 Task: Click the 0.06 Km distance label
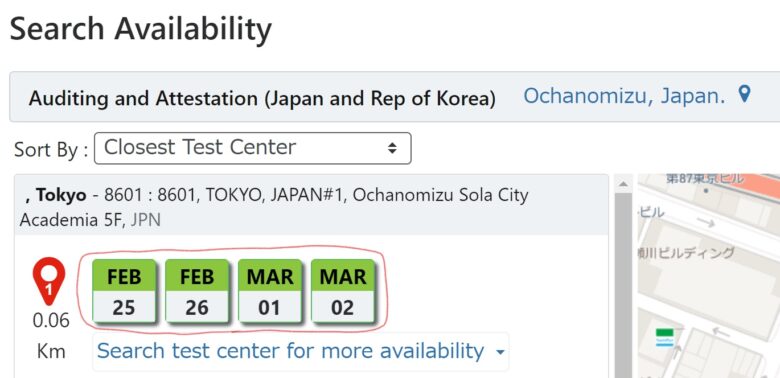click(x=51, y=336)
